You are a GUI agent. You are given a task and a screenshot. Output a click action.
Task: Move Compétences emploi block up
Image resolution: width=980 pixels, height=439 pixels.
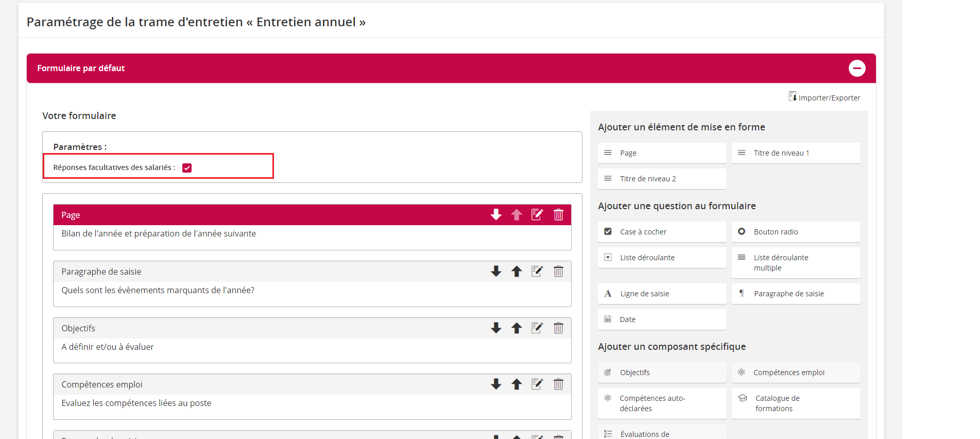click(517, 384)
